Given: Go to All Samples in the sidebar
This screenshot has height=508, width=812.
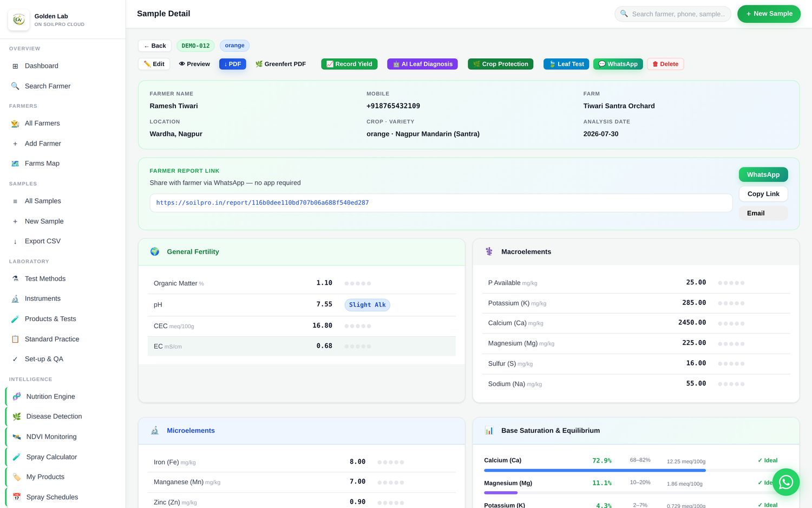Looking at the screenshot, I should tap(63, 201).
